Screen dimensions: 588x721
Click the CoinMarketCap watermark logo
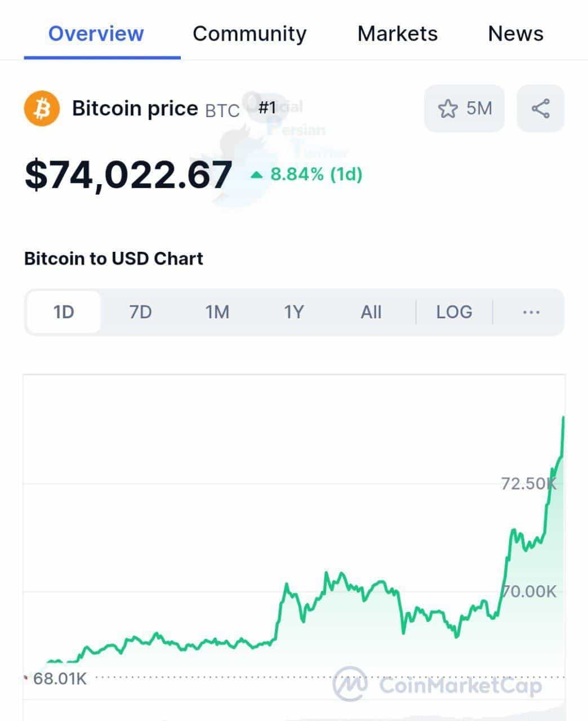350,684
